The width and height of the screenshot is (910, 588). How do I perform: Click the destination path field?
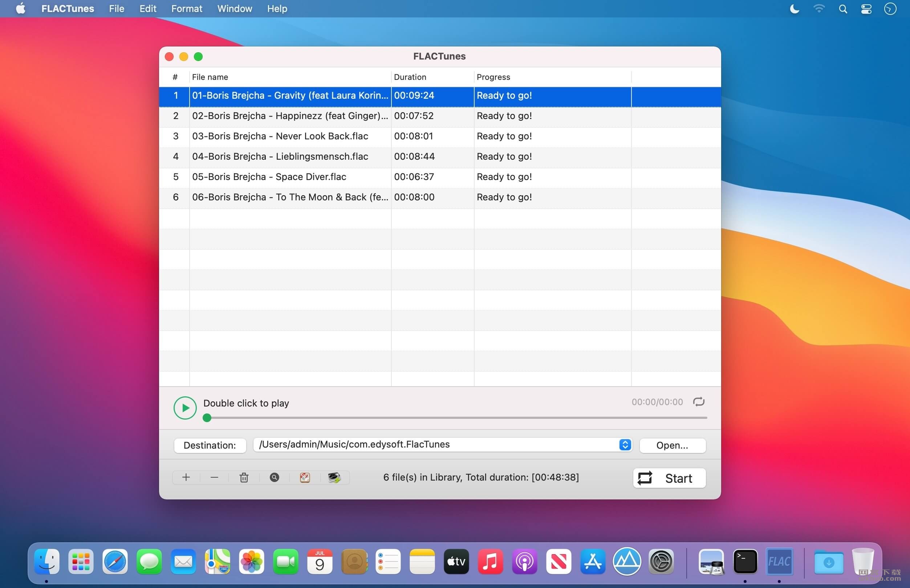coord(442,444)
